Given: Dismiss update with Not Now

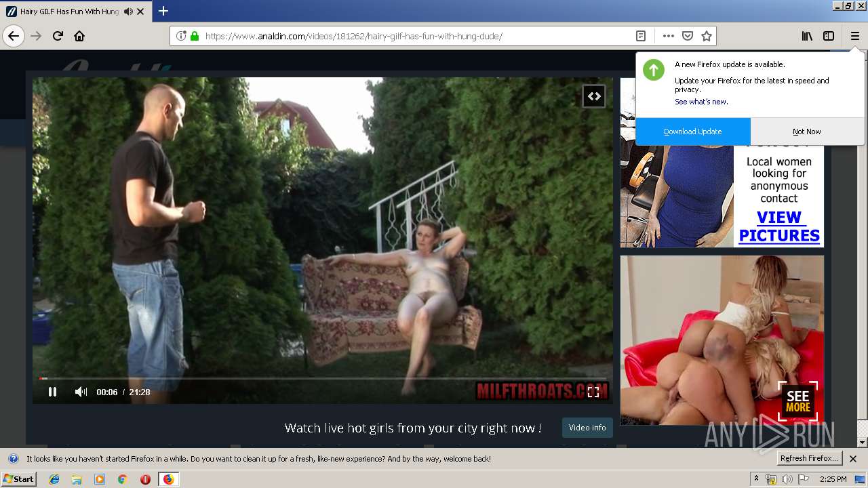Looking at the screenshot, I should [x=807, y=131].
